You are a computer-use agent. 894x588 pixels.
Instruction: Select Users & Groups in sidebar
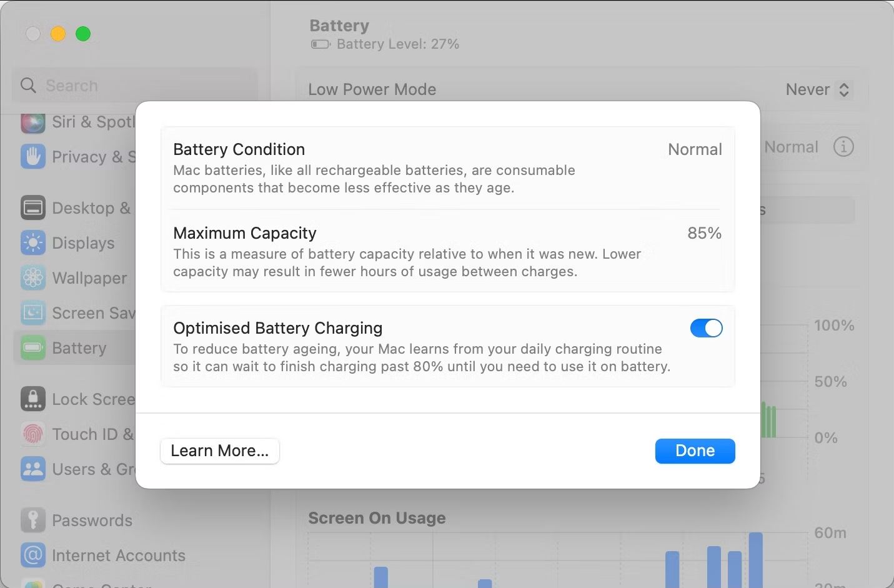tap(78, 469)
